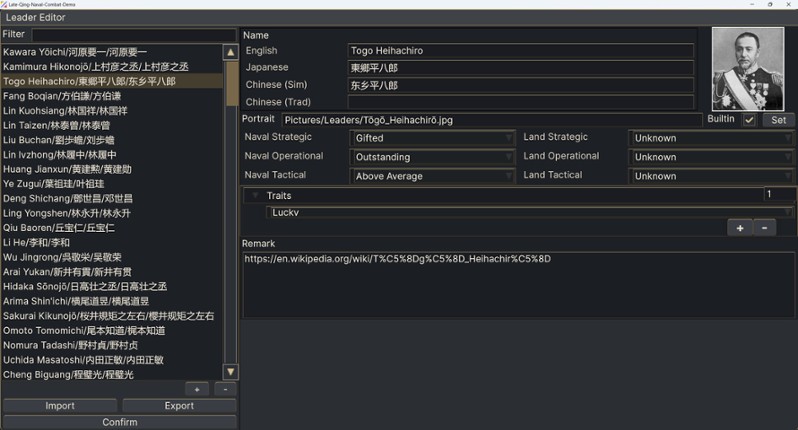
Task: Click the leader list scroll down arrow
Action: [231, 372]
